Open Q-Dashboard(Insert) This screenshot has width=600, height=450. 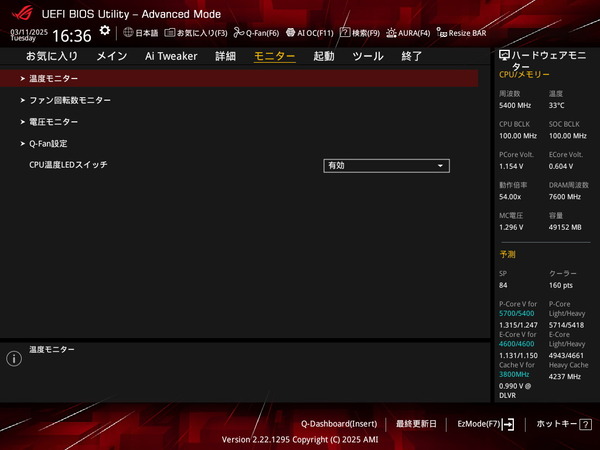[x=339, y=424]
